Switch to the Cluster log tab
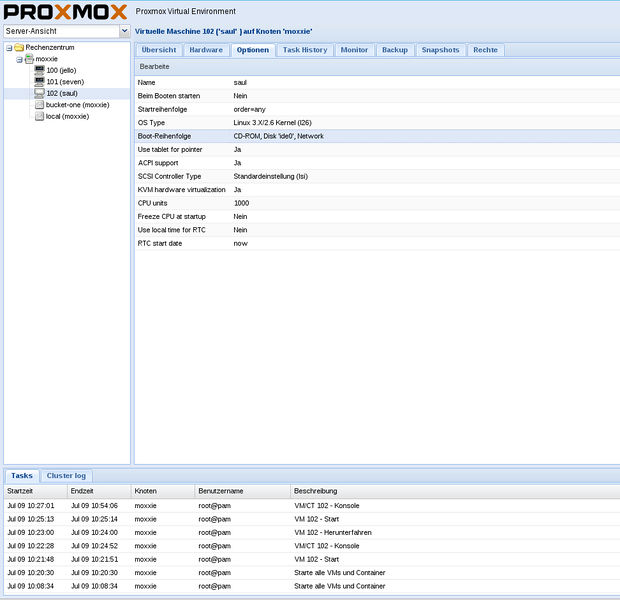The width and height of the screenshot is (620, 600). click(x=66, y=476)
